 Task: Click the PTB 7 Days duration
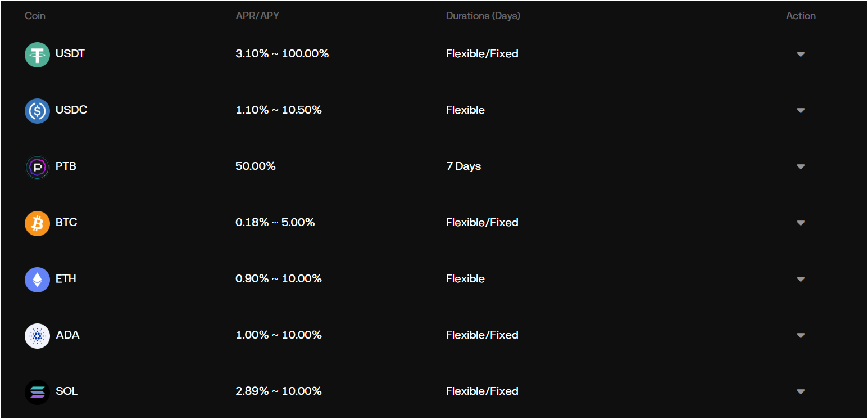[463, 166]
